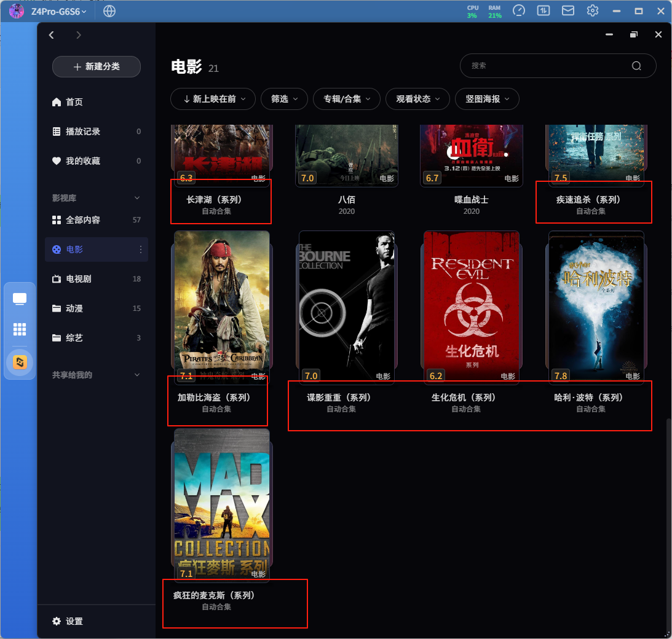Open 播放记录 playback history
Screen dimensions: 672x639
tap(97, 131)
